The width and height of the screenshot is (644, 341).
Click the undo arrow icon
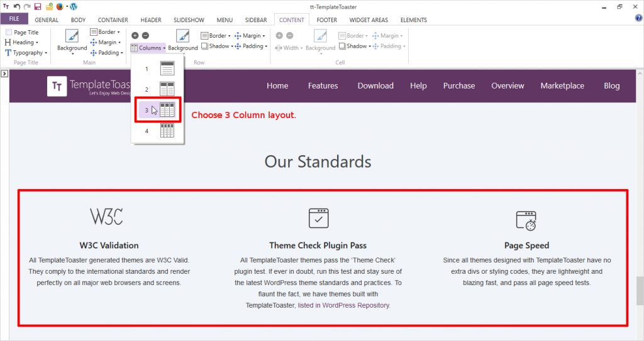point(16,6)
